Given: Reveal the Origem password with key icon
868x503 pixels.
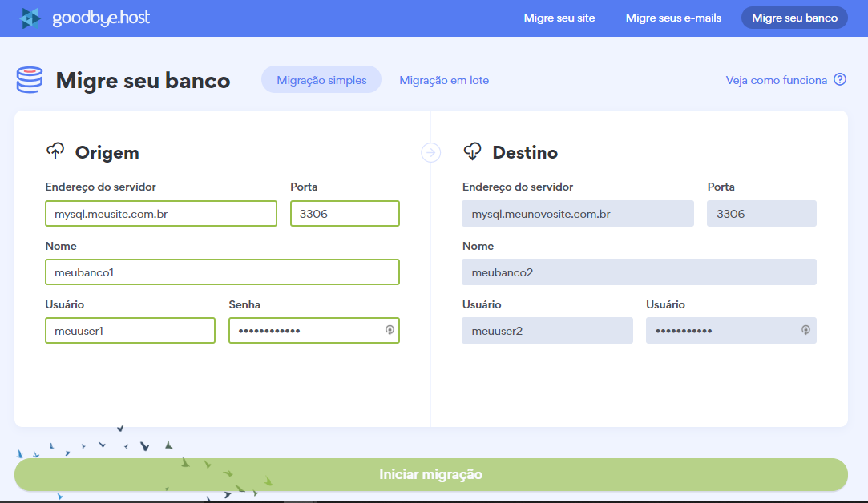Looking at the screenshot, I should pyautogui.click(x=390, y=330).
